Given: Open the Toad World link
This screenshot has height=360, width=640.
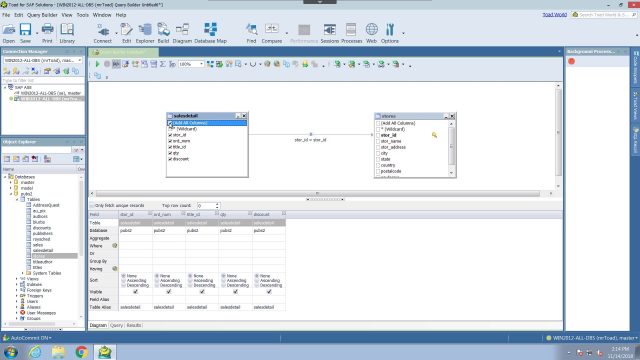Looking at the screenshot, I should (554, 15).
